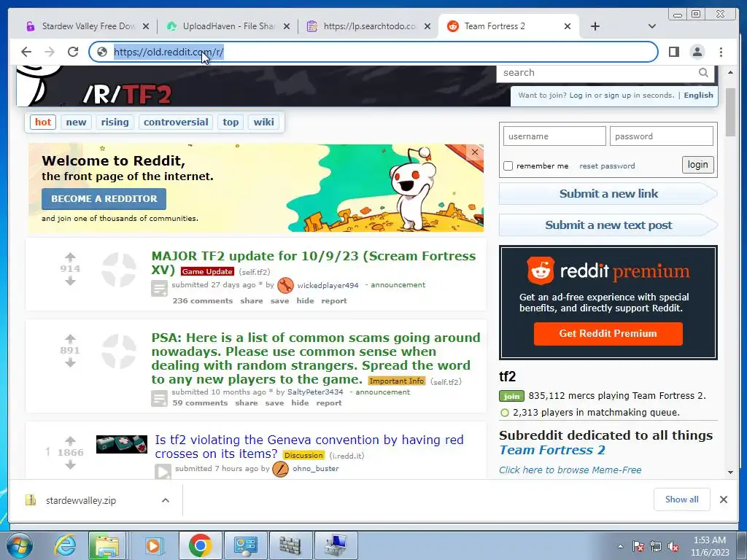Downvote the MAJOR TF2 update post
The image size is (747, 560).
(x=70, y=281)
